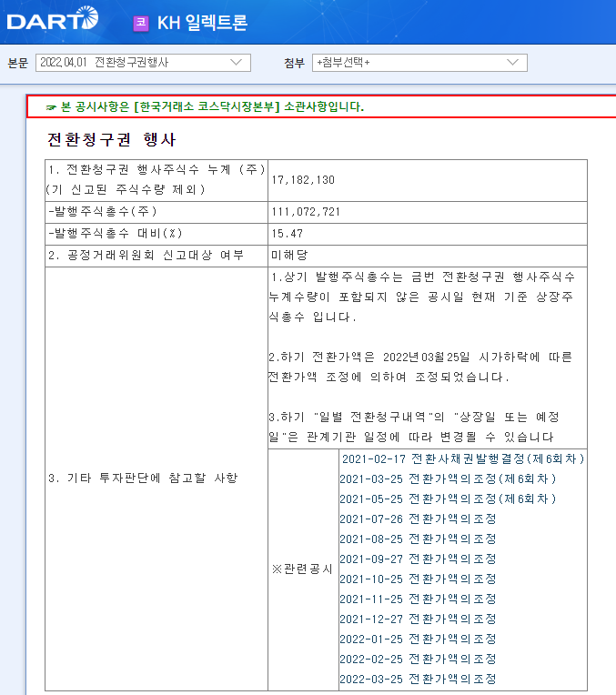Open 2022-01-25 전환가액의조정 link
Screen dimensions: 616x695
click(x=418, y=639)
